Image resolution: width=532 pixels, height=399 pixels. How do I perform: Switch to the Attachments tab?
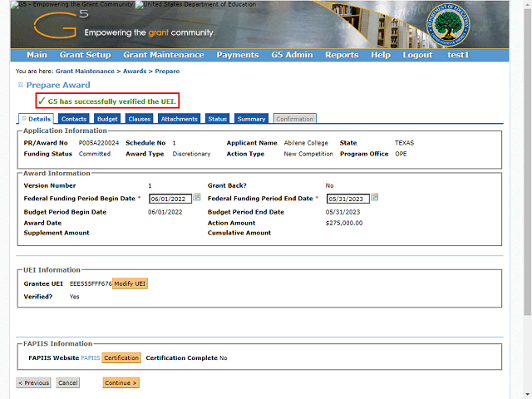[180, 119]
